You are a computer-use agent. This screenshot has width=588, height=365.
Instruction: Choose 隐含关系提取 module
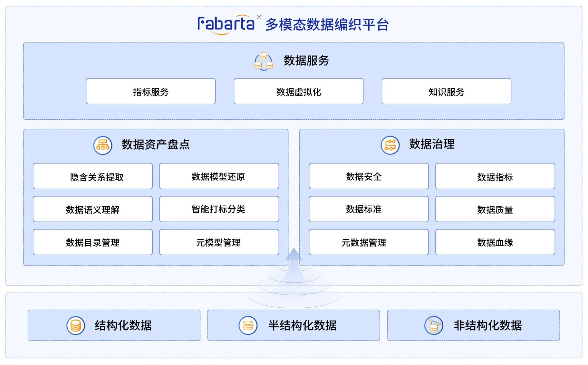[x=93, y=176]
